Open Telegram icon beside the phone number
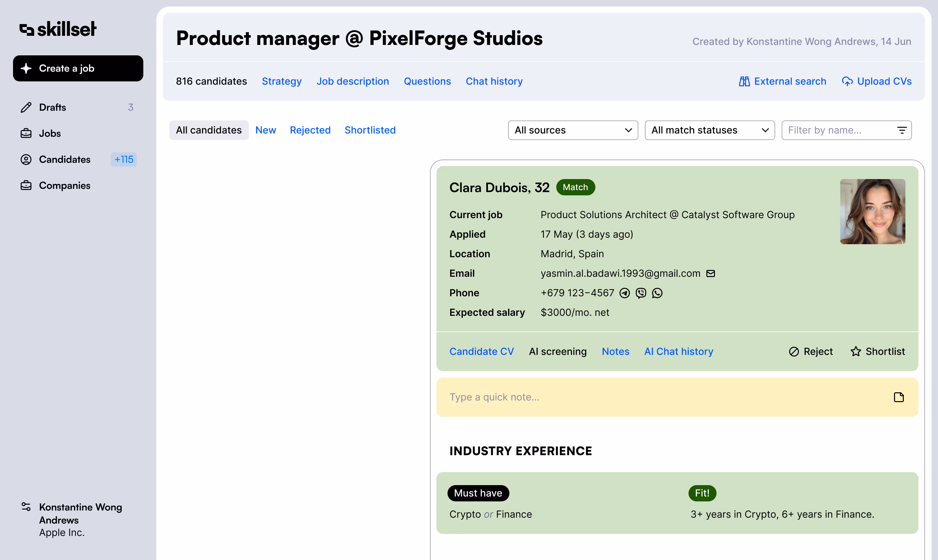938x560 pixels. pos(625,293)
